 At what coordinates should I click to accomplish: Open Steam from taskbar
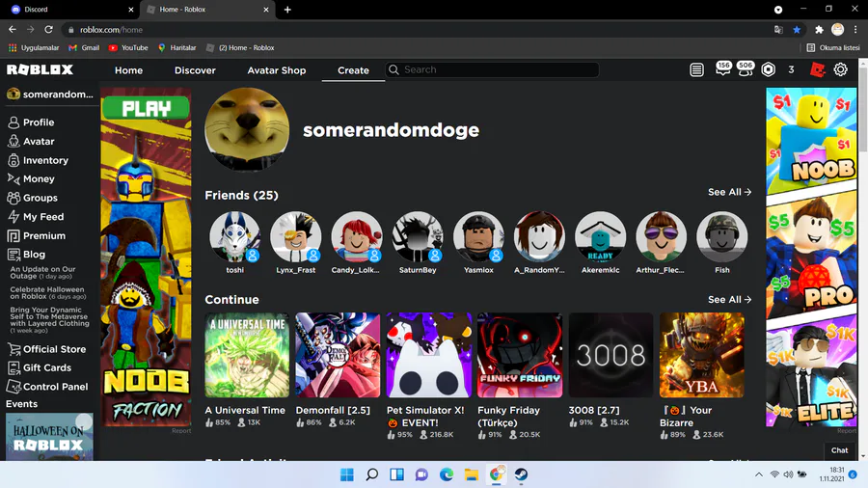(x=521, y=474)
